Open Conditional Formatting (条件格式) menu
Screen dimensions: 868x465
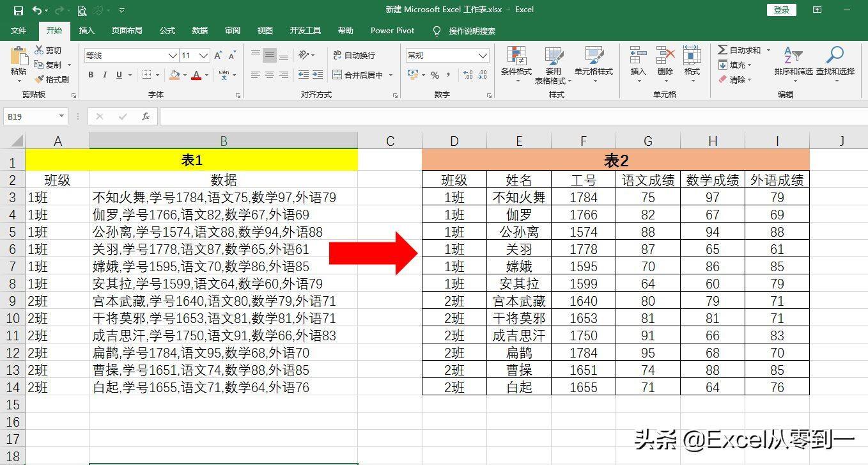[x=516, y=65]
